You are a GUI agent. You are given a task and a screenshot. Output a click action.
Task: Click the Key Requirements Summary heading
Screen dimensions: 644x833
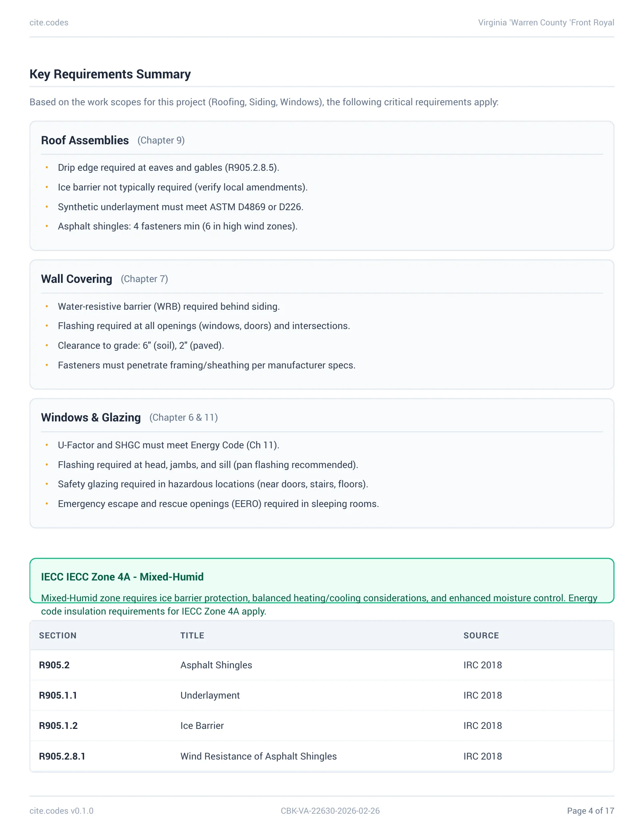point(110,74)
